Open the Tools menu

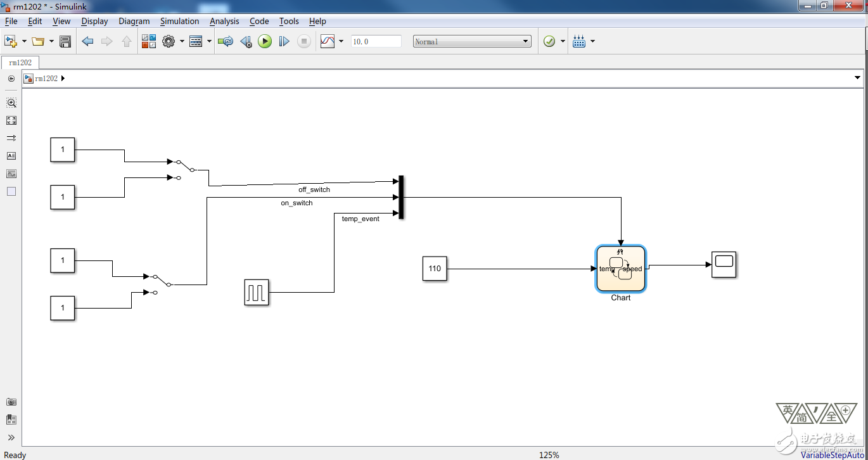coord(289,21)
